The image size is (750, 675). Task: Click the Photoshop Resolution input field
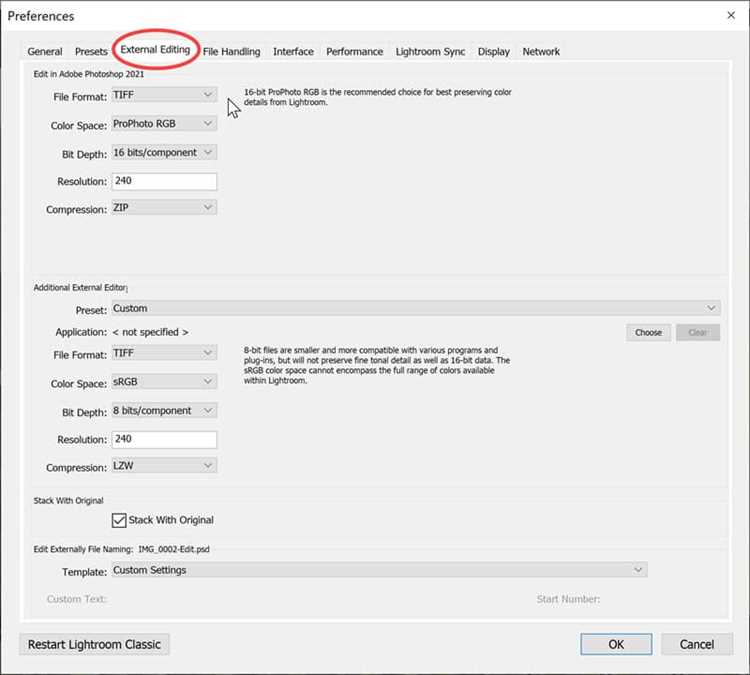pyautogui.click(x=164, y=181)
